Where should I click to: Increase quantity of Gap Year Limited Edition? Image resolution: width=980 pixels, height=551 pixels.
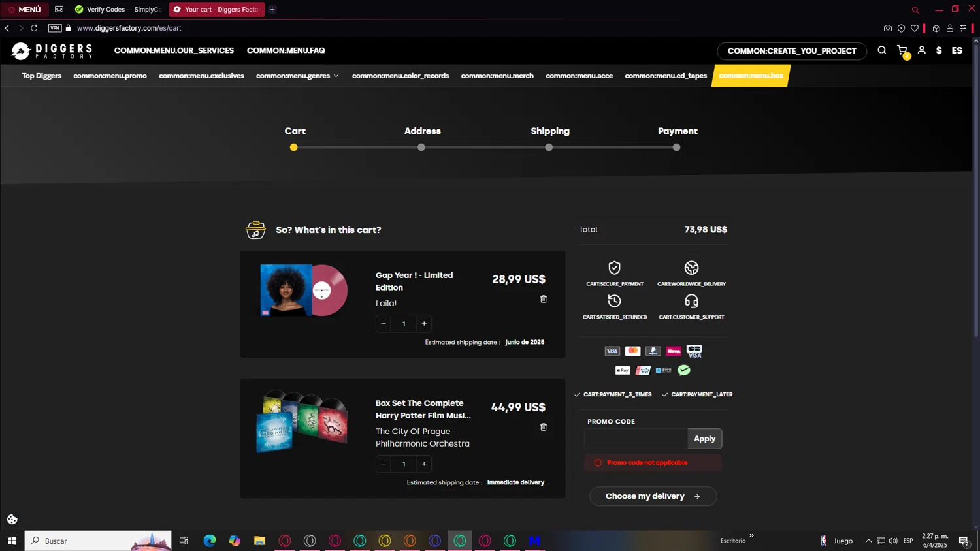[x=424, y=324]
